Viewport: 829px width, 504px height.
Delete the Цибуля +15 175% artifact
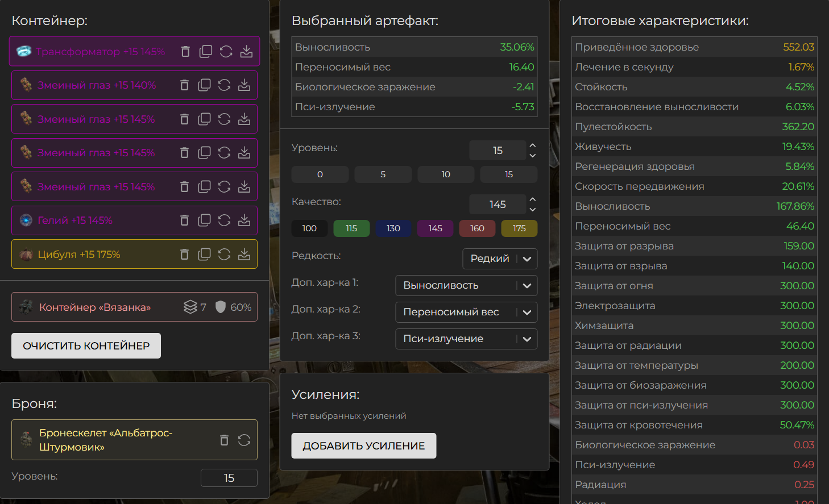(184, 255)
